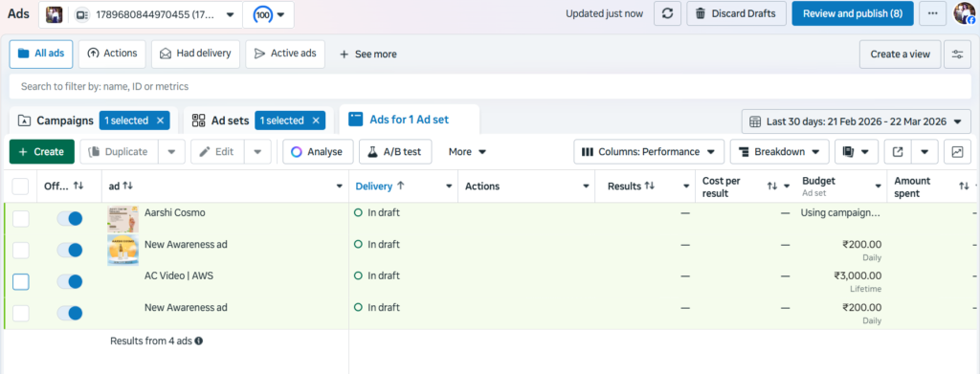Viewport: 980px width, 374px height.
Task: Expand the Duplicate options arrow
Action: (x=172, y=152)
